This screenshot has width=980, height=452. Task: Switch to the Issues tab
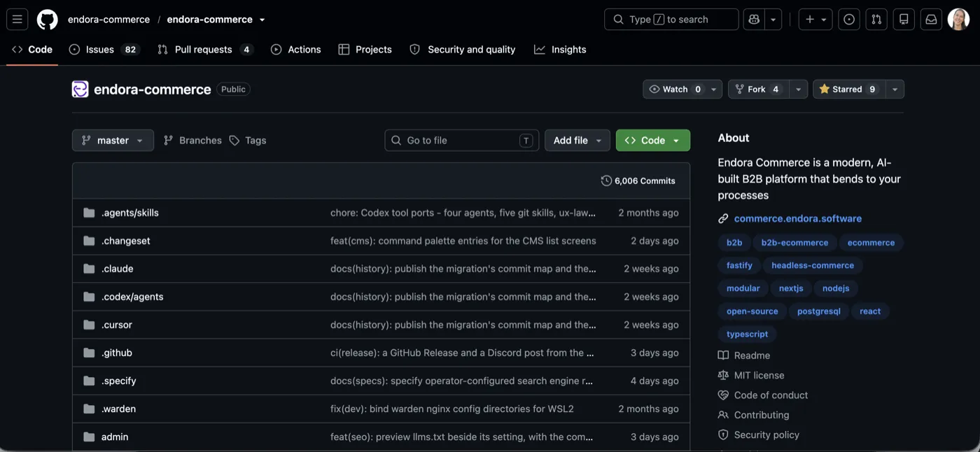(x=104, y=50)
